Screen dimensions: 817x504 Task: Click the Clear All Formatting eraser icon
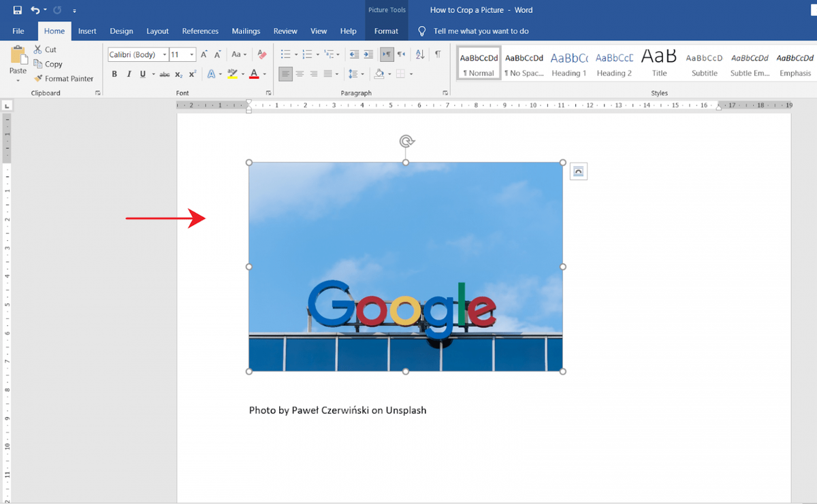pyautogui.click(x=261, y=54)
